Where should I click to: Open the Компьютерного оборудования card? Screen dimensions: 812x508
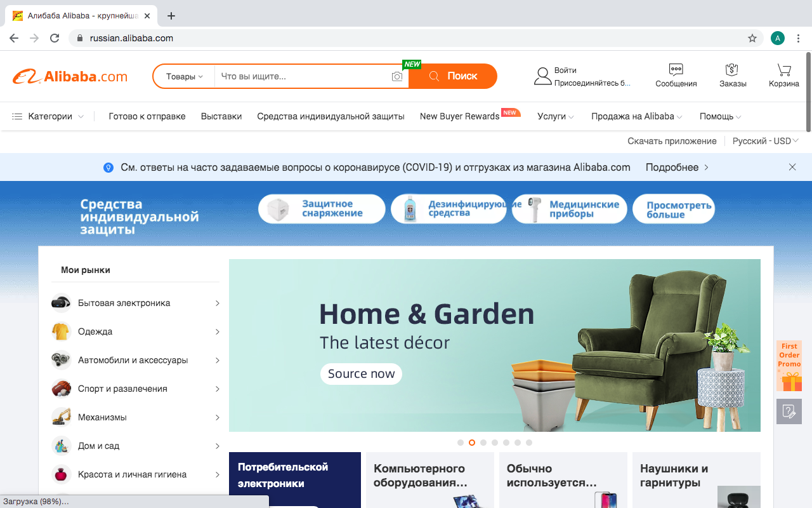click(x=430, y=480)
